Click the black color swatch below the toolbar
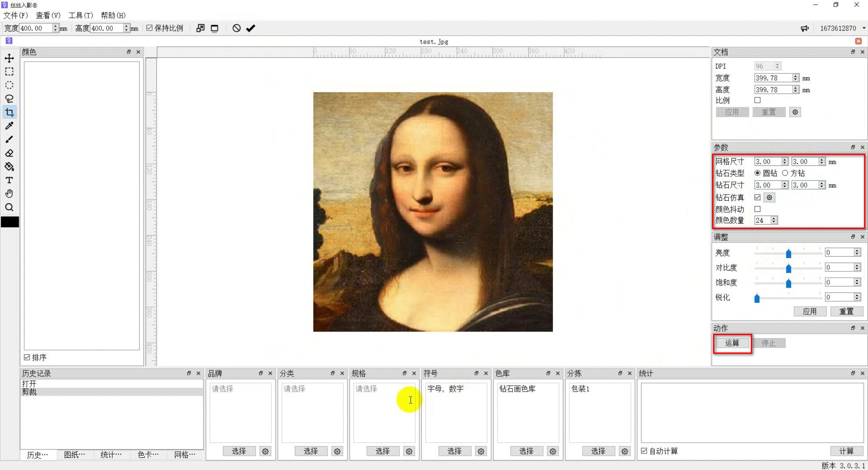Image resolution: width=868 pixels, height=470 pixels. point(9,222)
